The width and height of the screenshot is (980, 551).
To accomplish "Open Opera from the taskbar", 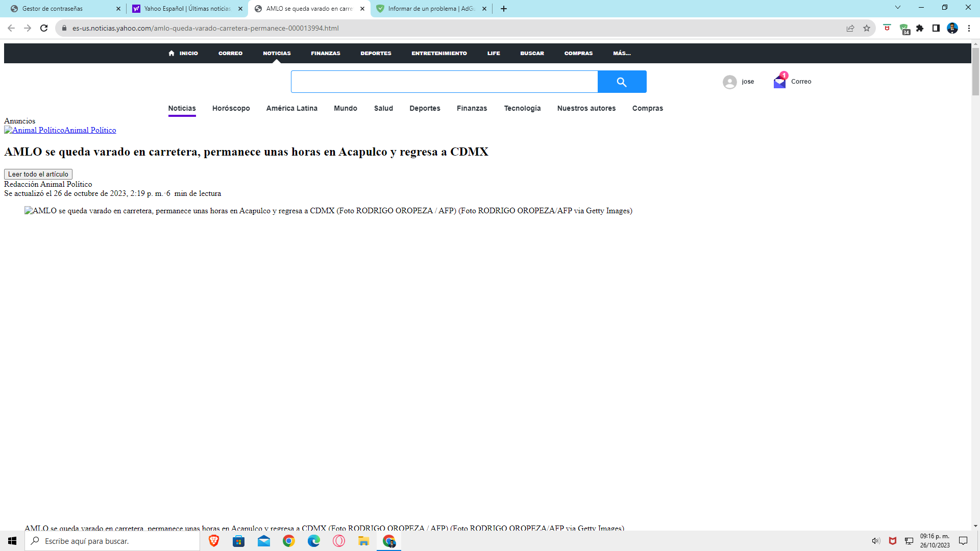I will (338, 541).
